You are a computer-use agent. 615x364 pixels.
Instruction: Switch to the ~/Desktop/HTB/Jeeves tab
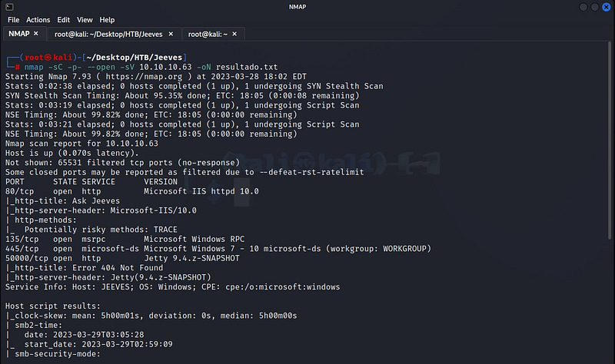tap(108, 34)
